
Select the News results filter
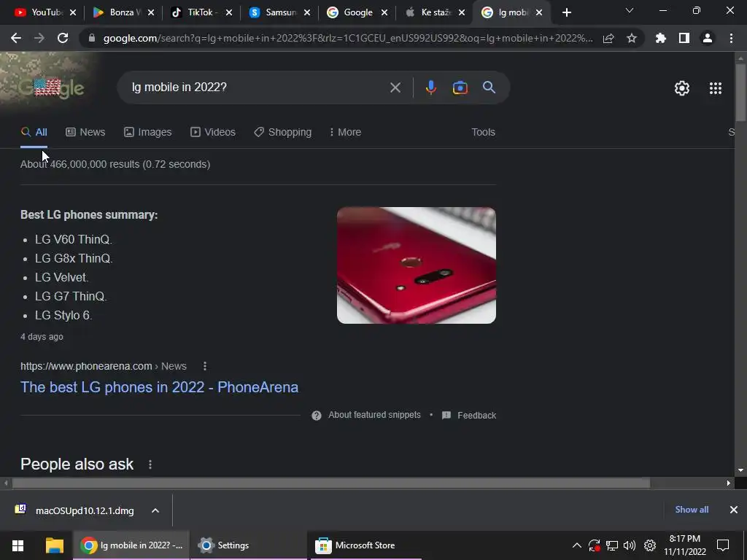(85, 133)
